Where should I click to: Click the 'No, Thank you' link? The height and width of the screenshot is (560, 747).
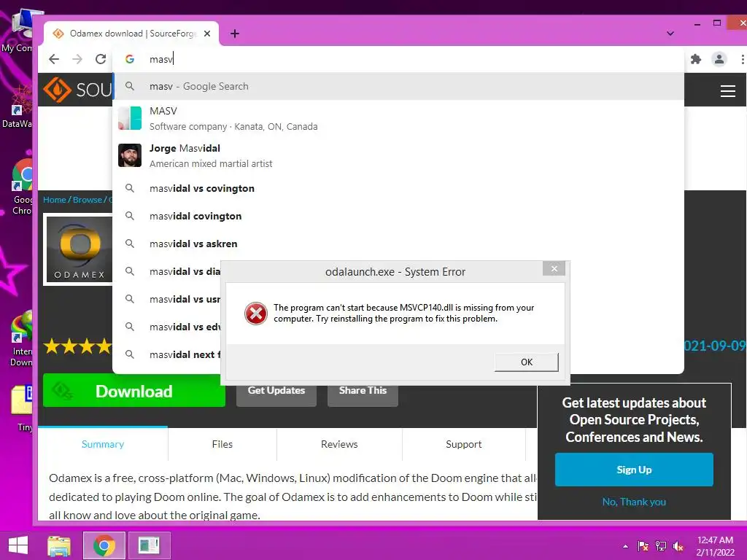pyautogui.click(x=634, y=502)
